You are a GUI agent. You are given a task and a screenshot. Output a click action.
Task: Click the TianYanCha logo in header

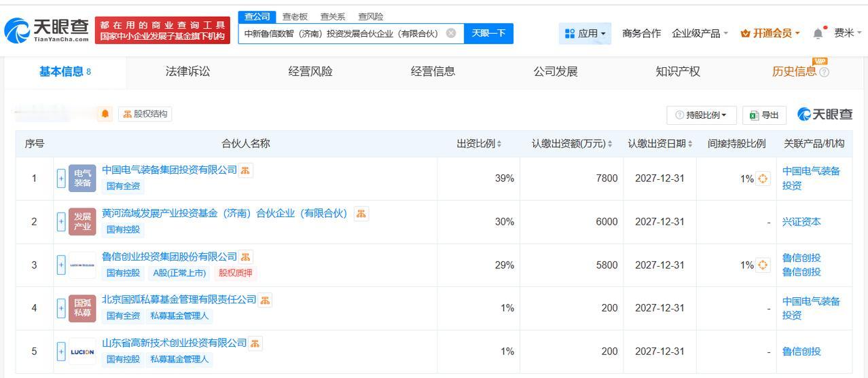(47, 30)
